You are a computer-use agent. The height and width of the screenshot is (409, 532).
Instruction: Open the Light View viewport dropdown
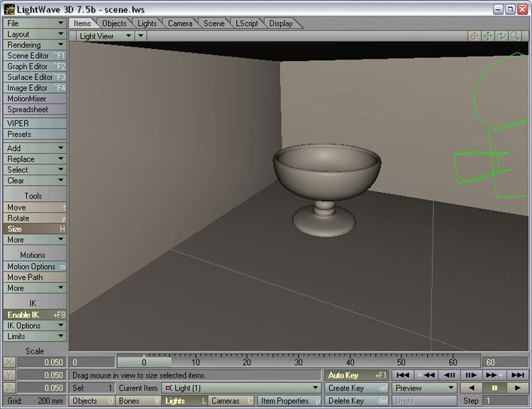point(106,36)
